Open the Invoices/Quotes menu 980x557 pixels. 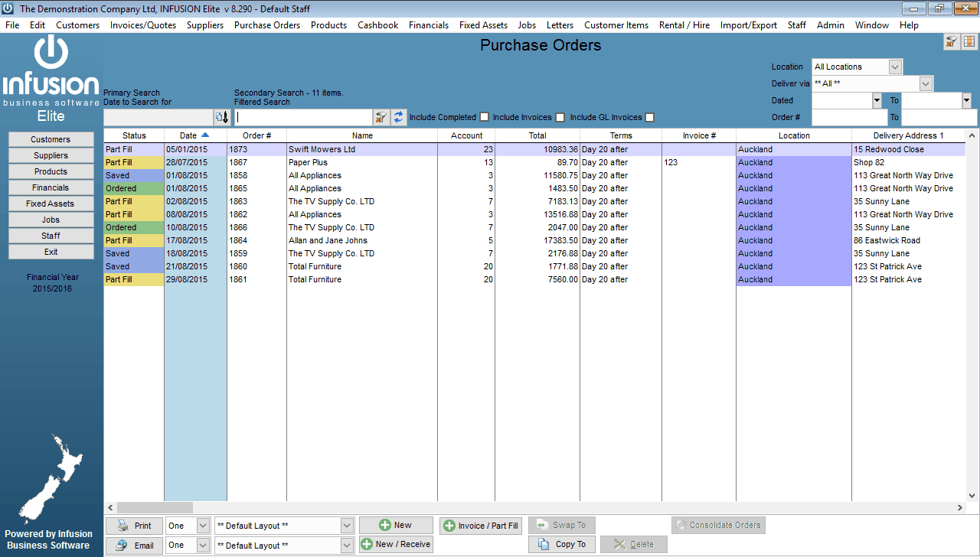point(143,24)
